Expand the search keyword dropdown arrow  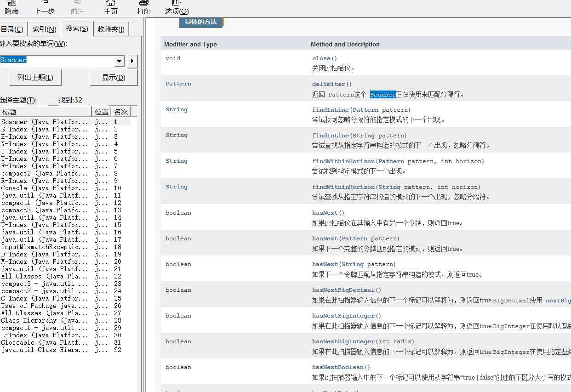click(120, 61)
